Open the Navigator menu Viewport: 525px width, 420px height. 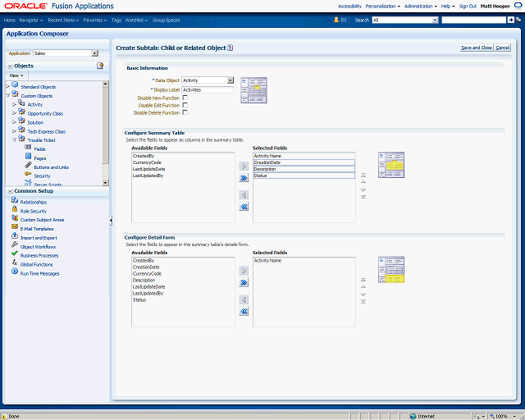pos(31,20)
